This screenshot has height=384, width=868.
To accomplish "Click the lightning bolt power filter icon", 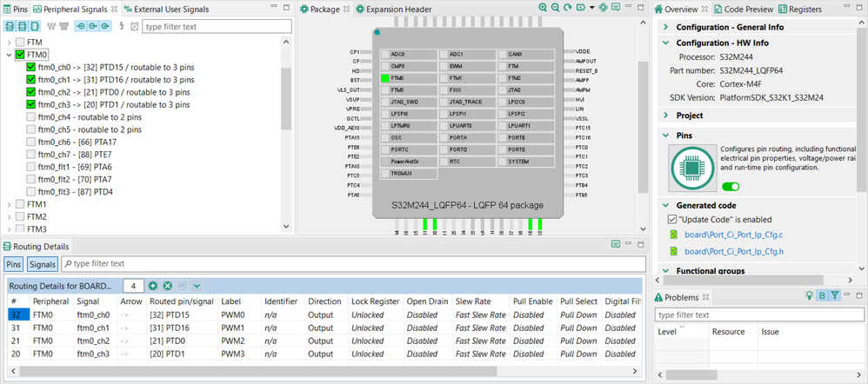I will 122,27.
